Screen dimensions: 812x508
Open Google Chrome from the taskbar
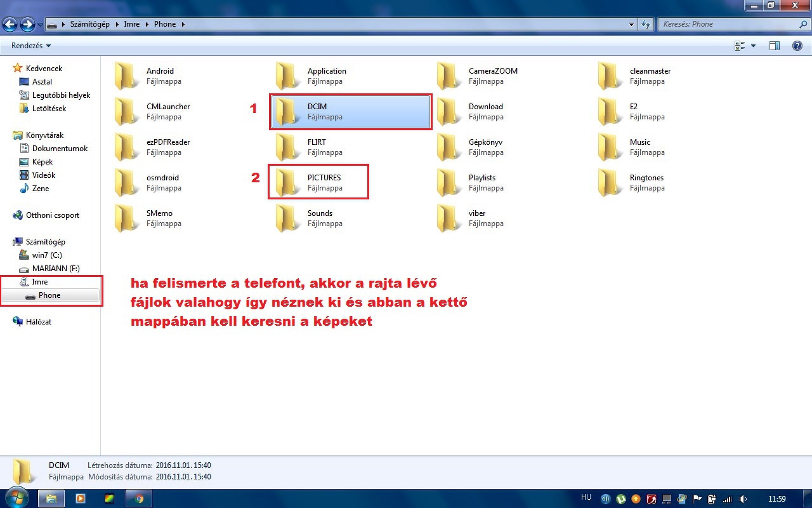pyautogui.click(x=139, y=498)
